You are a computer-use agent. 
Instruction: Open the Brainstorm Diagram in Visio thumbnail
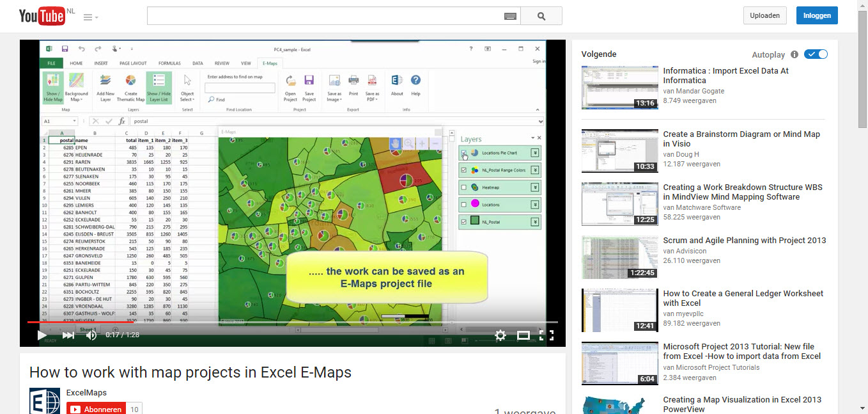tap(620, 151)
